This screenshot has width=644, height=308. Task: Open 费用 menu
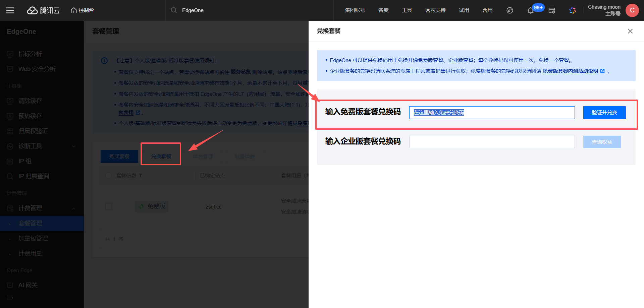(487, 10)
